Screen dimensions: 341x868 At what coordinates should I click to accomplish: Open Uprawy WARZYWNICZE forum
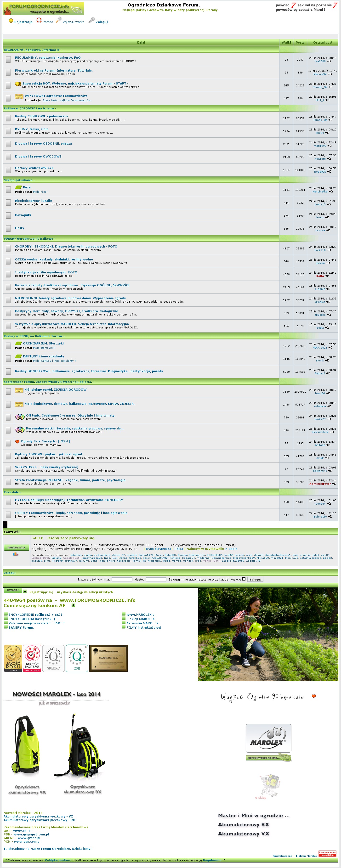point(34,168)
